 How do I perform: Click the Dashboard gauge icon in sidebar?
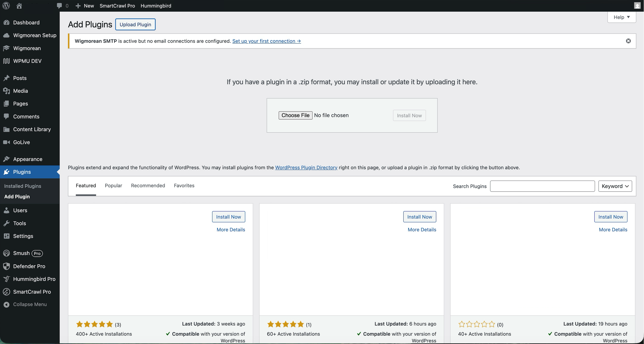pyautogui.click(x=6, y=23)
